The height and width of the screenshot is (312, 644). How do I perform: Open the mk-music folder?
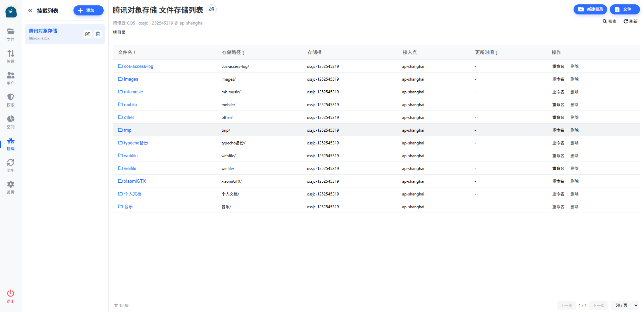tap(133, 92)
